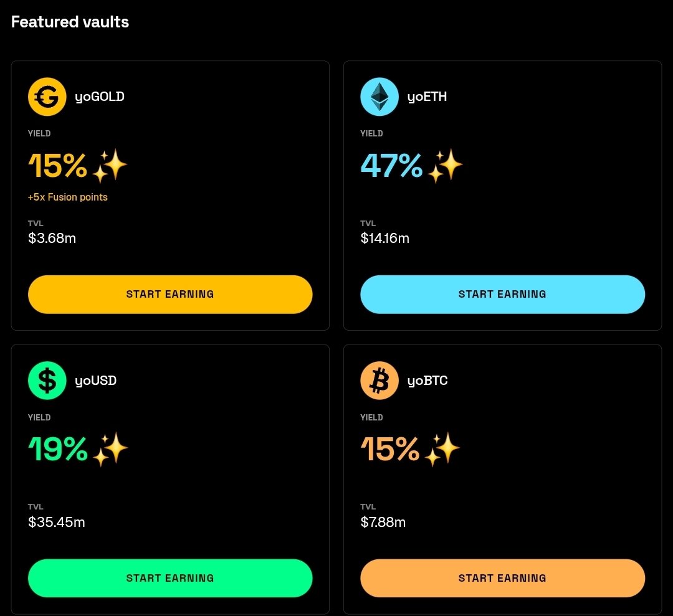
Task: Open the yoETH vault name
Action: 427,97
